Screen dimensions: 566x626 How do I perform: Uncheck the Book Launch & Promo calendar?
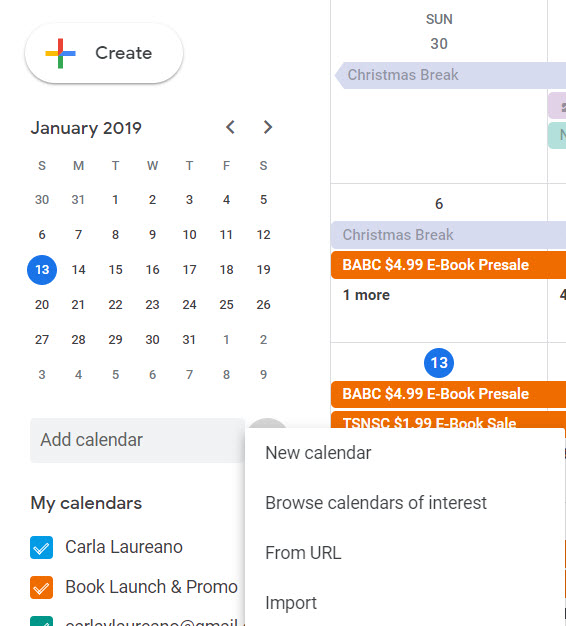[42, 587]
